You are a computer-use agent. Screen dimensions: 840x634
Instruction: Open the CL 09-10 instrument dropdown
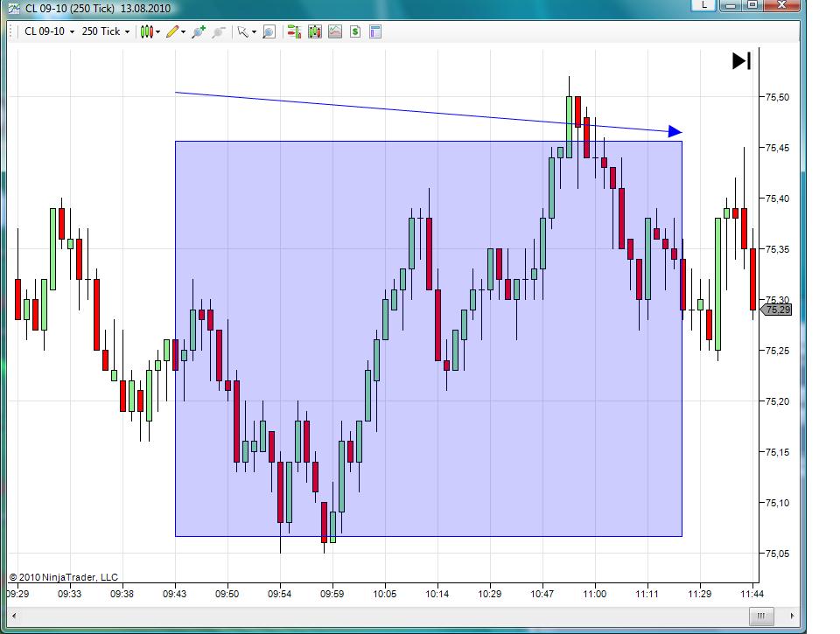tap(49, 31)
